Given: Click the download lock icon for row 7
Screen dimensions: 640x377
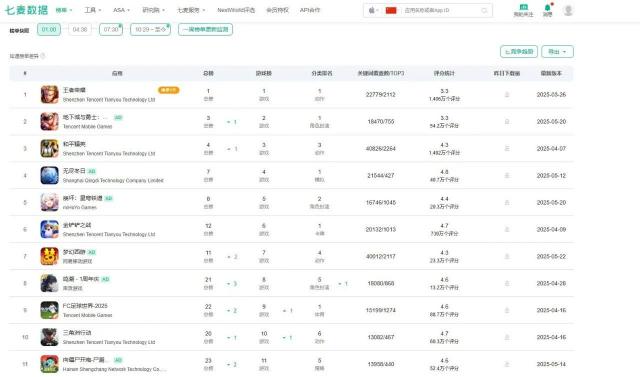Looking at the screenshot, I should point(507,256).
